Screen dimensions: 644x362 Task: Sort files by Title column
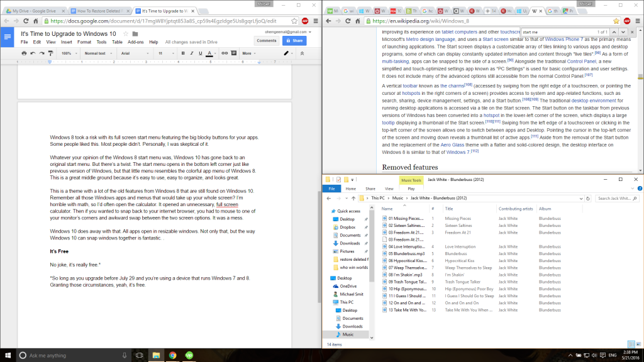(449, 209)
